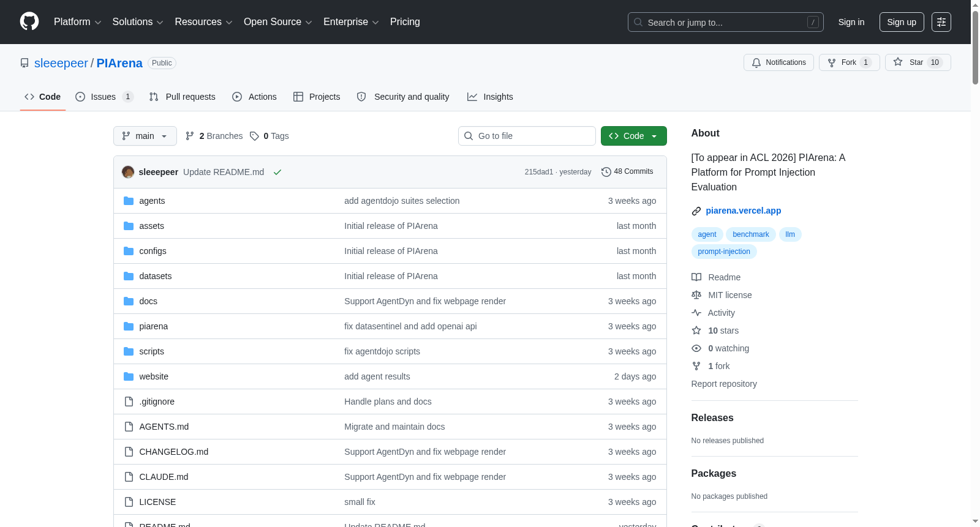The width and height of the screenshot is (980, 527).
Task: Select the prompt-injection topic tag
Action: (724, 252)
